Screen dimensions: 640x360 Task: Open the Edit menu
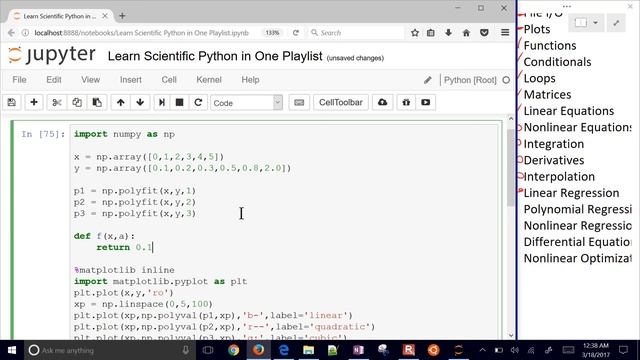(53, 80)
